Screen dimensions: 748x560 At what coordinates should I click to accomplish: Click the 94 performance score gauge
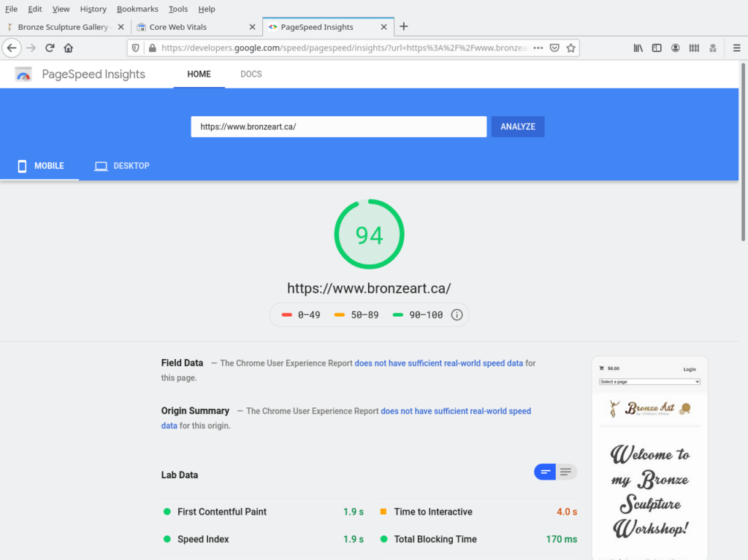369,234
